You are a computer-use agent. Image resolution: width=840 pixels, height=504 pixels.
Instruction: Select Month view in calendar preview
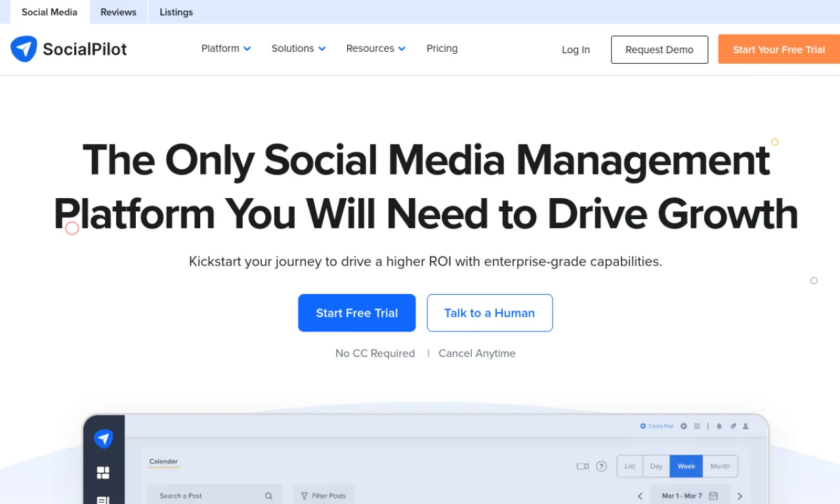tap(720, 466)
